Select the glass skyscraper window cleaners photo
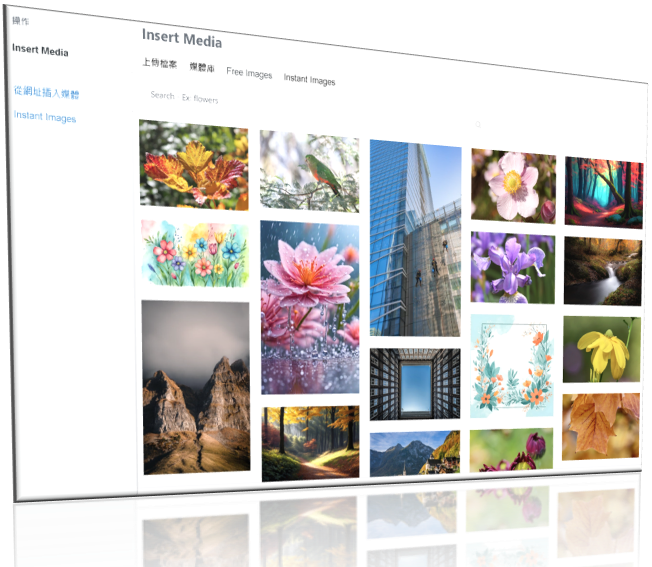Screen dimensions: 652x567 pyautogui.click(x=415, y=238)
